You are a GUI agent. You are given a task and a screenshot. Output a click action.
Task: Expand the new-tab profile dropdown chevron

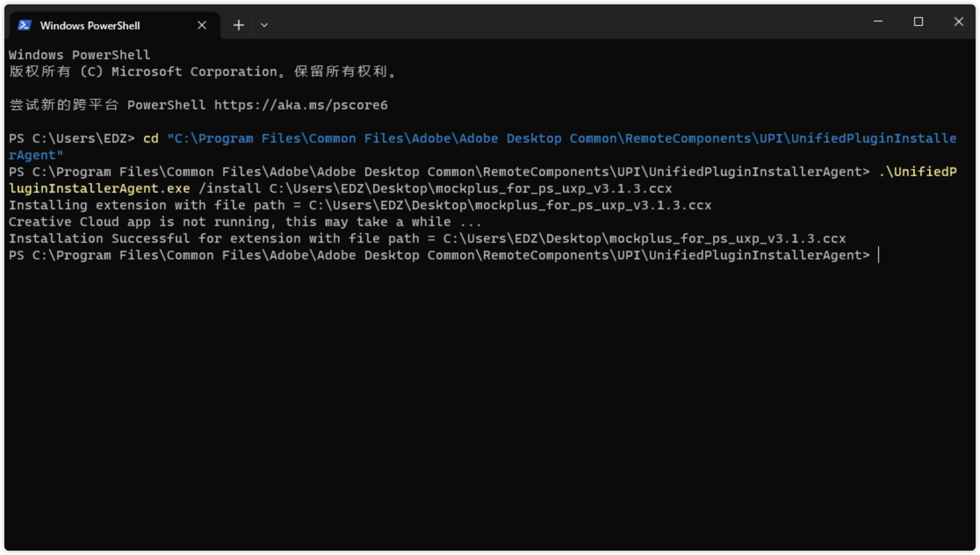pyautogui.click(x=264, y=25)
